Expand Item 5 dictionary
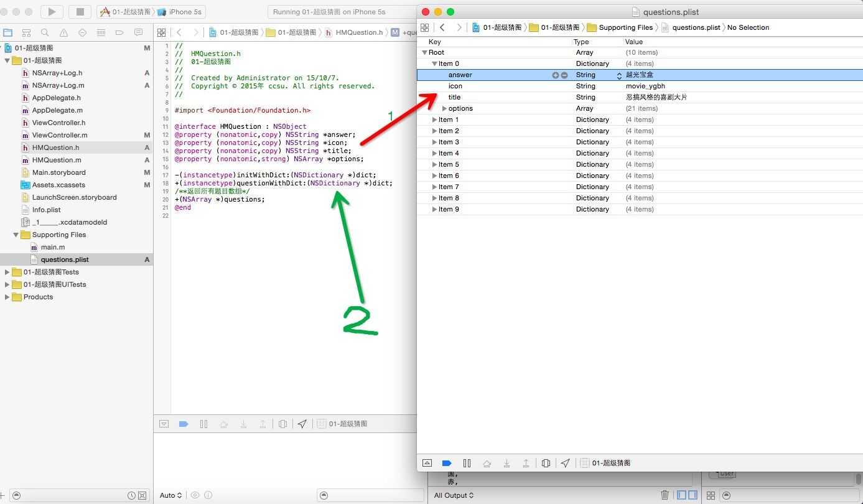Image resolution: width=863 pixels, height=504 pixels. [x=435, y=165]
